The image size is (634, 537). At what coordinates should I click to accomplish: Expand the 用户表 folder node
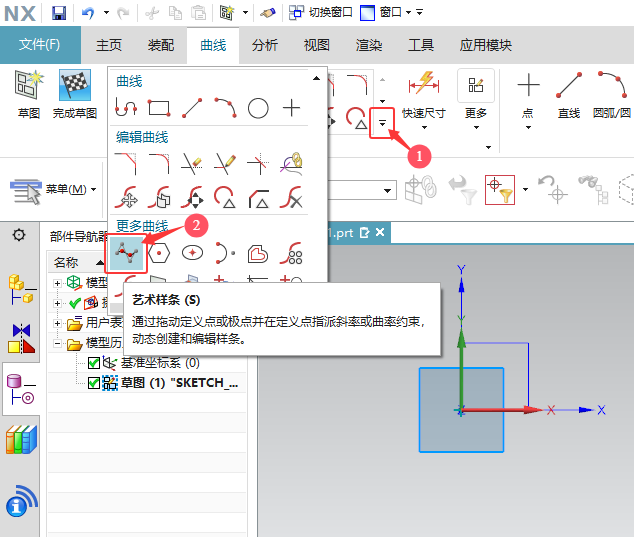(x=57, y=323)
